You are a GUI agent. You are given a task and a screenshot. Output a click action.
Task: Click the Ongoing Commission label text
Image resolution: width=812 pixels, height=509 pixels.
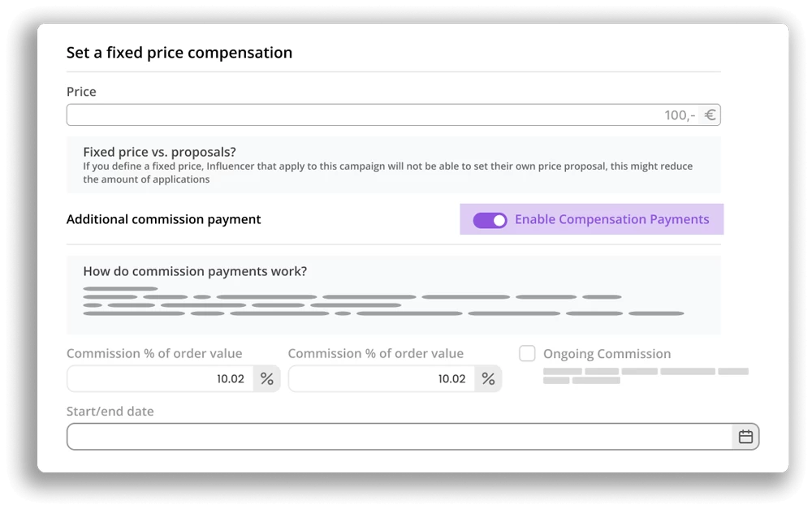(607, 354)
